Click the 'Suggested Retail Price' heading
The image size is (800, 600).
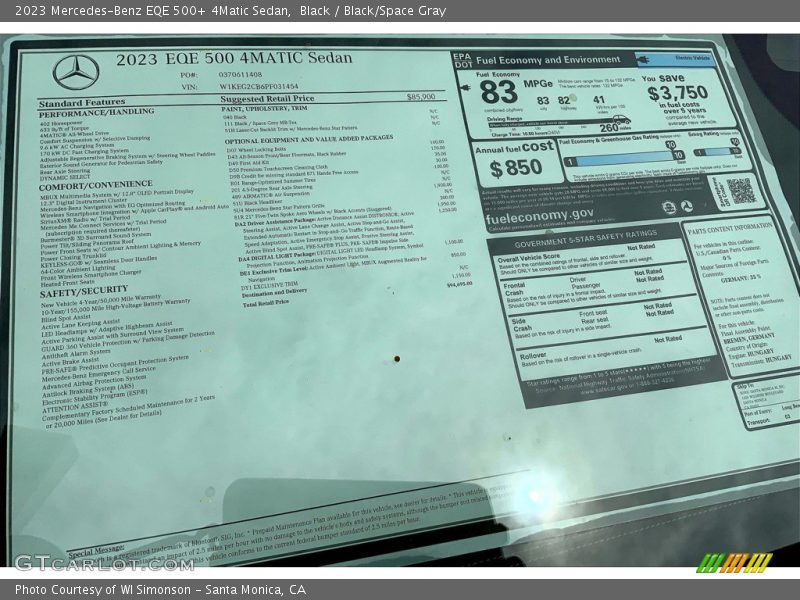pyautogui.click(x=267, y=98)
